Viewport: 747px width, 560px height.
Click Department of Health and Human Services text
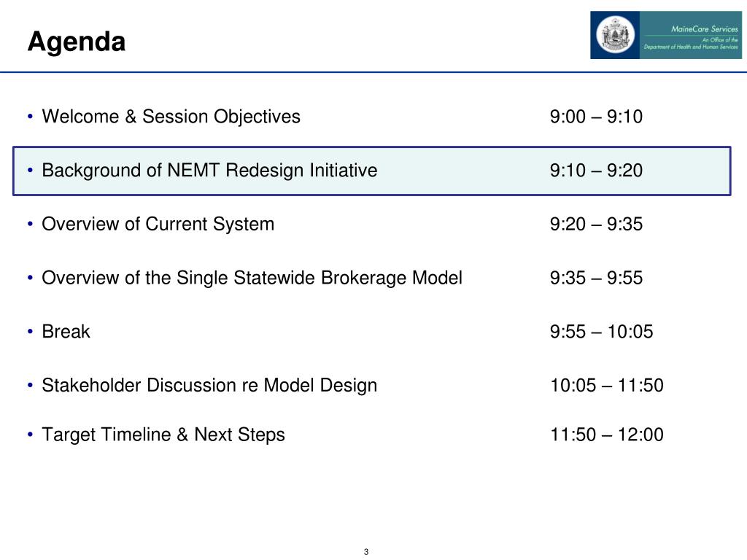[x=691, y=47]
